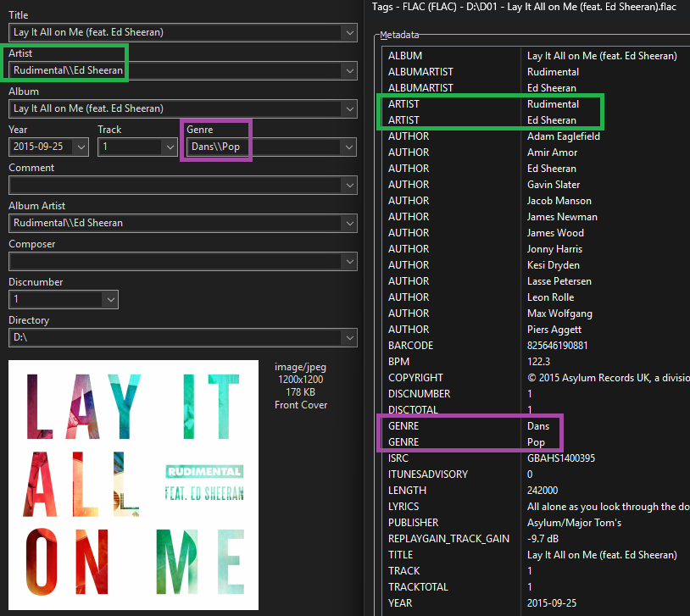
Task: Select the ITUNESADVISORY metadata row
Action: point(536,474)
